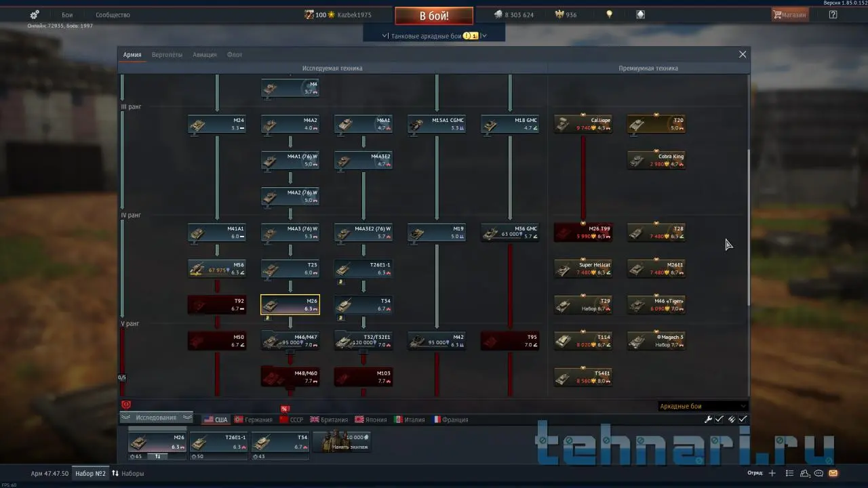Open the highlighted mail envelope icon
The image size is (868, 488).
[833, 473]
